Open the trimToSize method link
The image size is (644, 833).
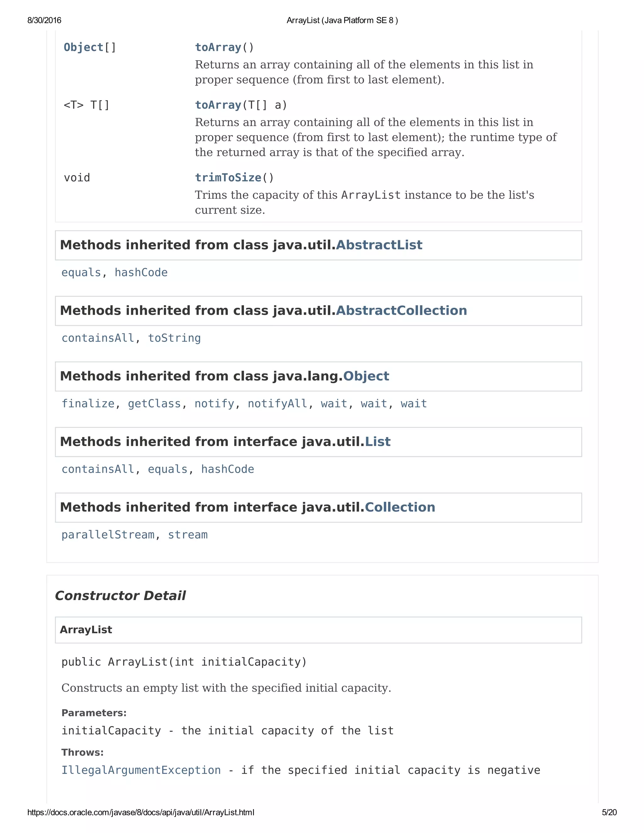(x=228, y=178)
